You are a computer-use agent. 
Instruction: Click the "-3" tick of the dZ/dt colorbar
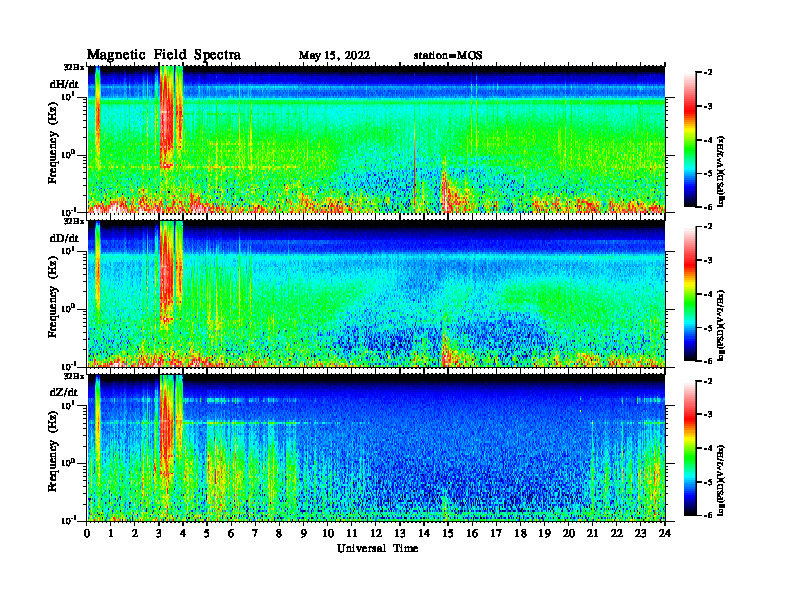[708, 415]
